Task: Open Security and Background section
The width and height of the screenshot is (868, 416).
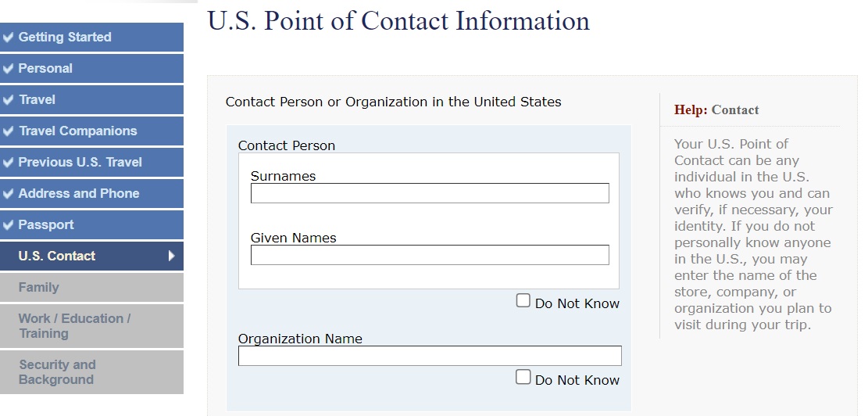Action: click(x=57, y=372)
